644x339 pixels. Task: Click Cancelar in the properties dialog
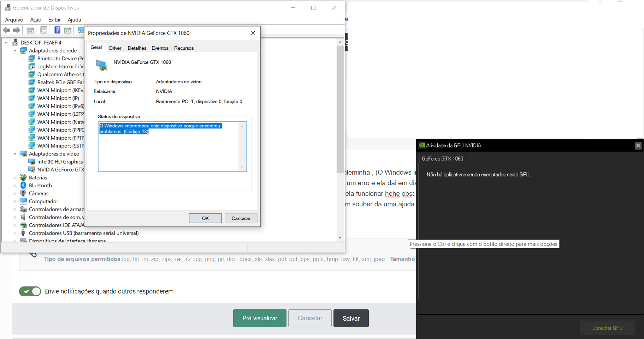(x=241, y=218)
